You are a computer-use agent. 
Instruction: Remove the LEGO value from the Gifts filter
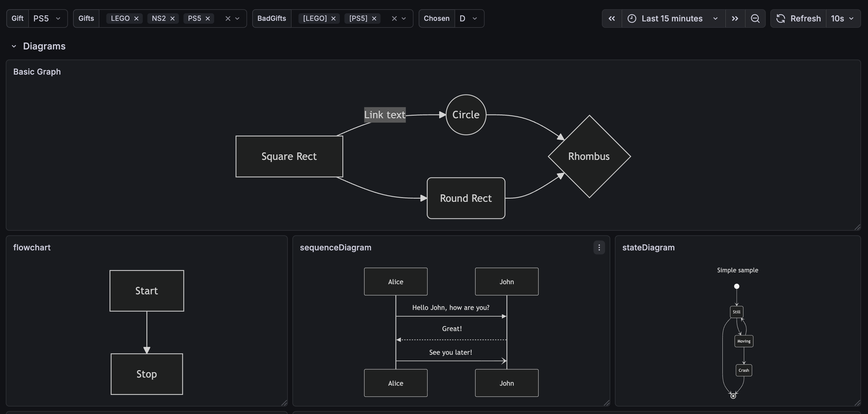tap(136, 19)
